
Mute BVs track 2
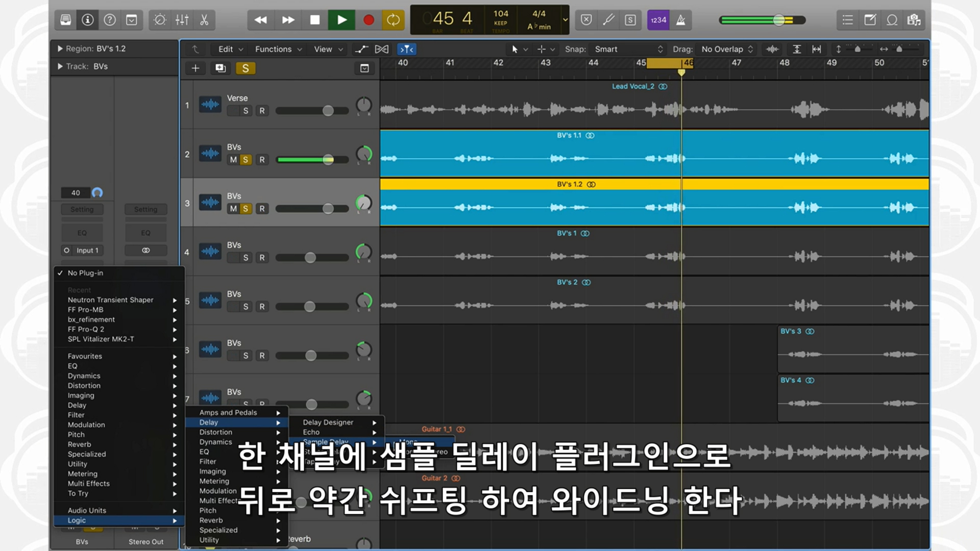233,160
